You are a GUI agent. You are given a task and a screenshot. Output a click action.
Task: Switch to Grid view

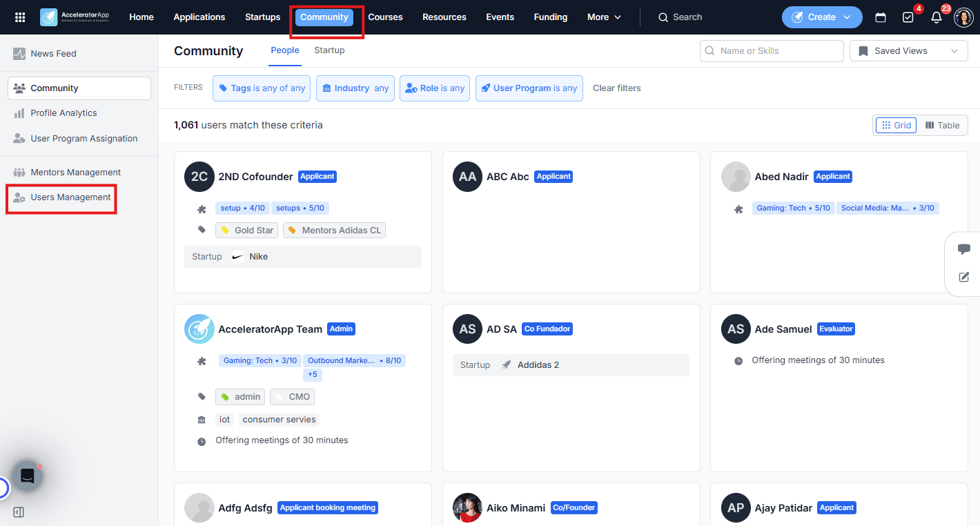pos(896,125)
